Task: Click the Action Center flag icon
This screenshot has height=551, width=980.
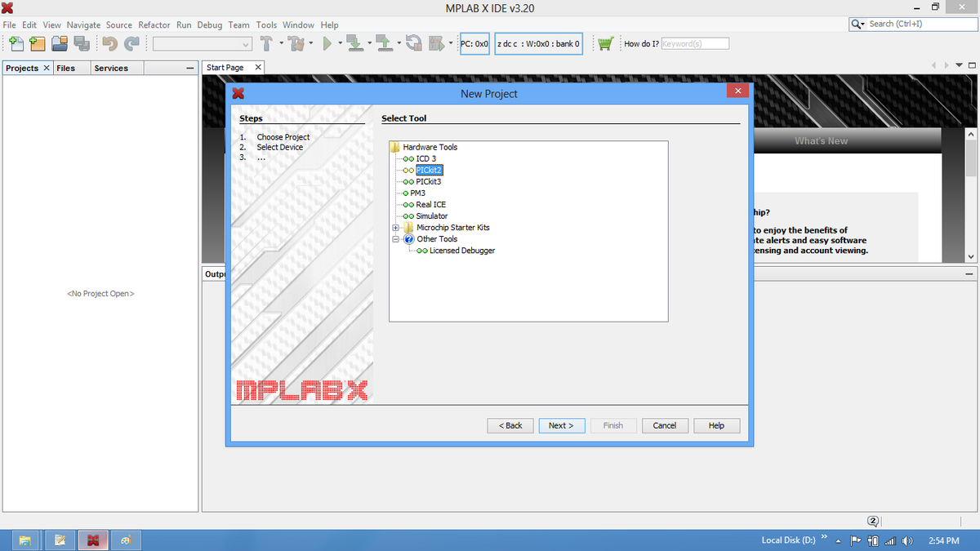Action: pyautogui.click(x=856, y=541)
